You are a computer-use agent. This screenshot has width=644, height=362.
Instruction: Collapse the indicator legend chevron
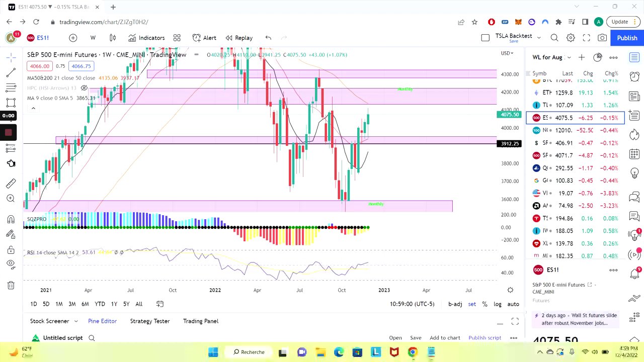tap(33, 108)
